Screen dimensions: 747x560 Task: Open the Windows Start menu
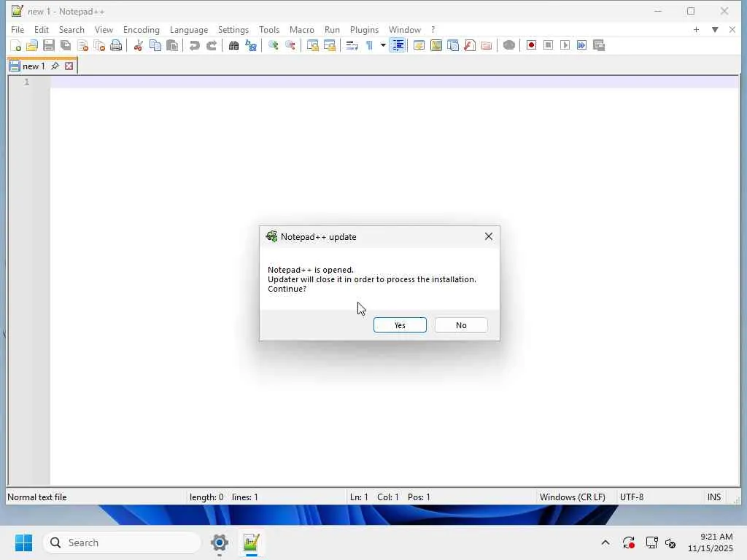23,542
